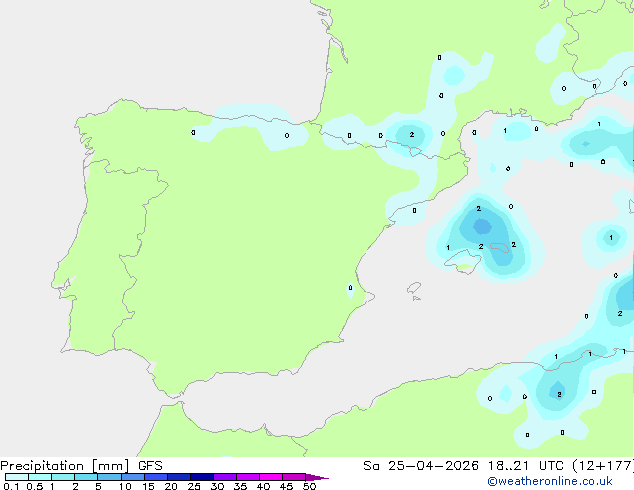Image resolution: width=634 pixels, height=490 pixels.
Task: Choose the 40–45 mm magenta legend swatch
Action: [x=271, y=477]
